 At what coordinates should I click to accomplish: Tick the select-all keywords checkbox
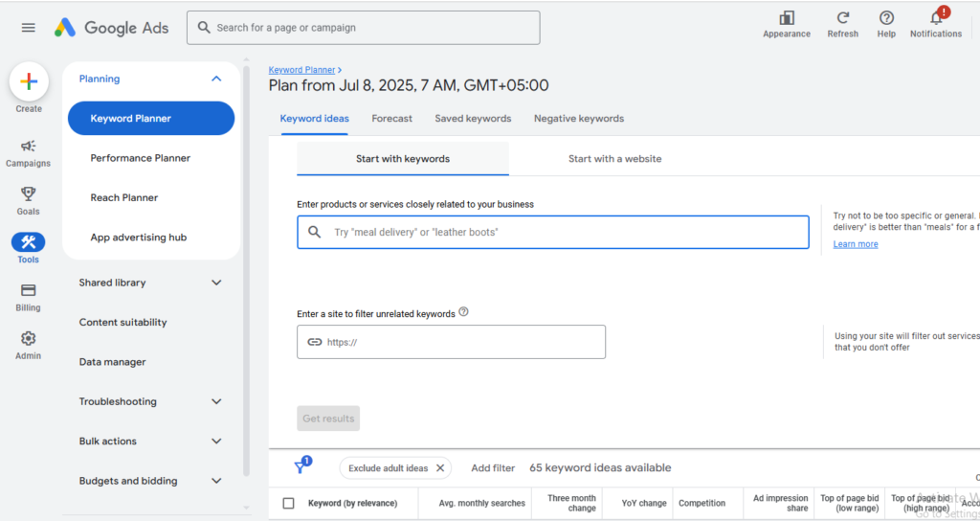tap(288, 503)
